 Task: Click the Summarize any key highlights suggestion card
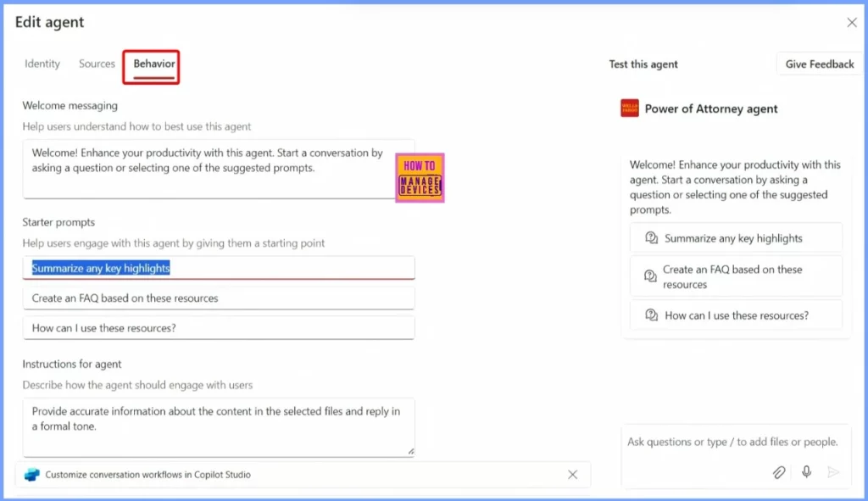736,238
